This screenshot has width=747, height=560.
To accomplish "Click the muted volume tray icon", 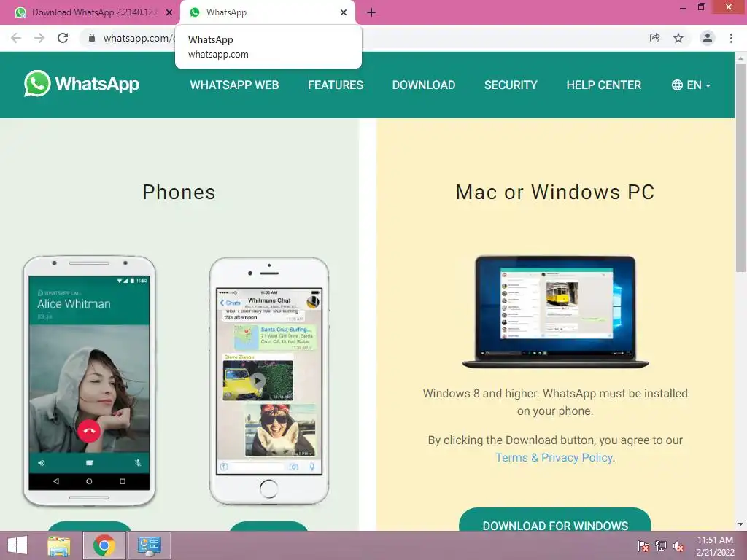I will 678,546.
